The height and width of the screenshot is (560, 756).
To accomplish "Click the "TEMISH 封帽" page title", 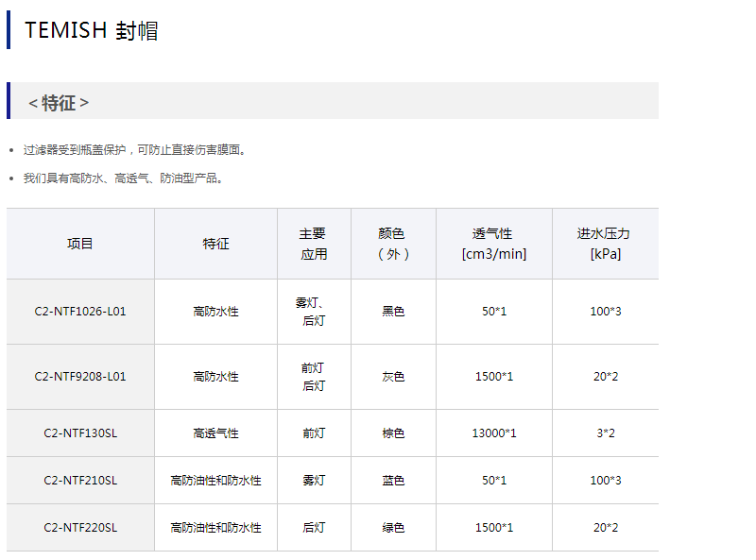I will tap(92, 30).
